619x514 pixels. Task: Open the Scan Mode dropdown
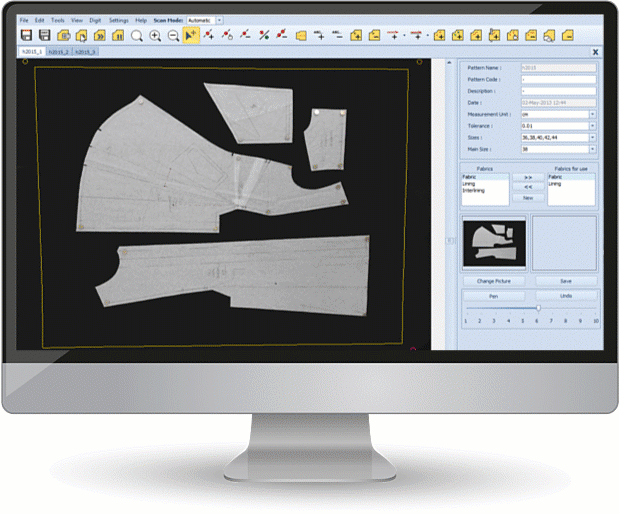click(x=220, y=20)
